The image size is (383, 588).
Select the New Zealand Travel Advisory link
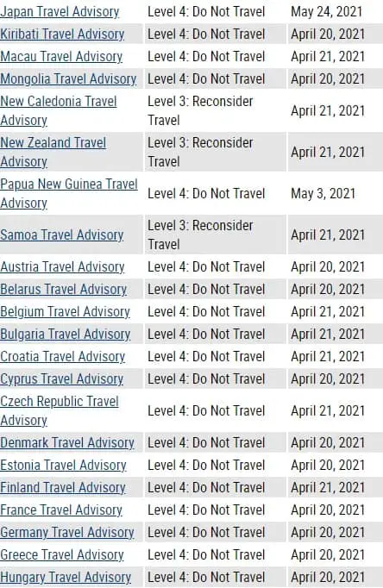[53, 152]
